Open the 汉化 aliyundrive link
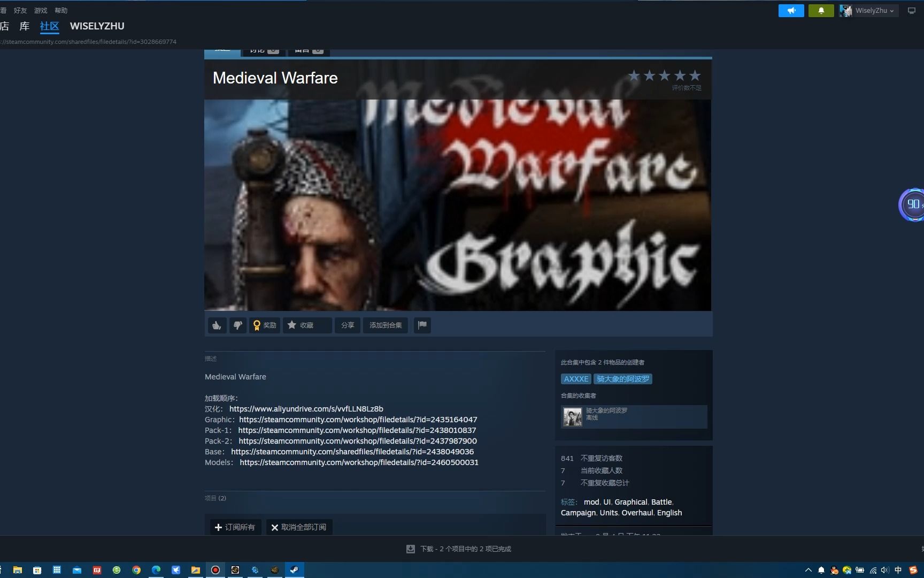Screen dimensions: 924x578 pos(306,409)
